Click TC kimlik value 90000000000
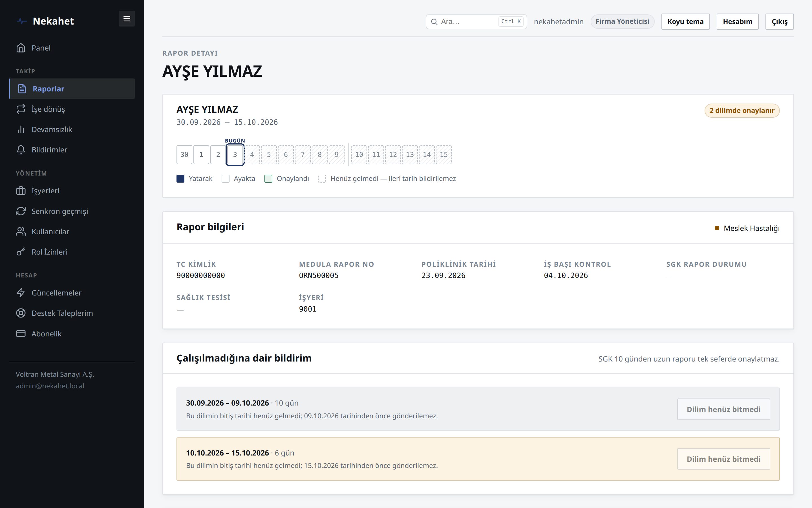 (x=201, y=275)
